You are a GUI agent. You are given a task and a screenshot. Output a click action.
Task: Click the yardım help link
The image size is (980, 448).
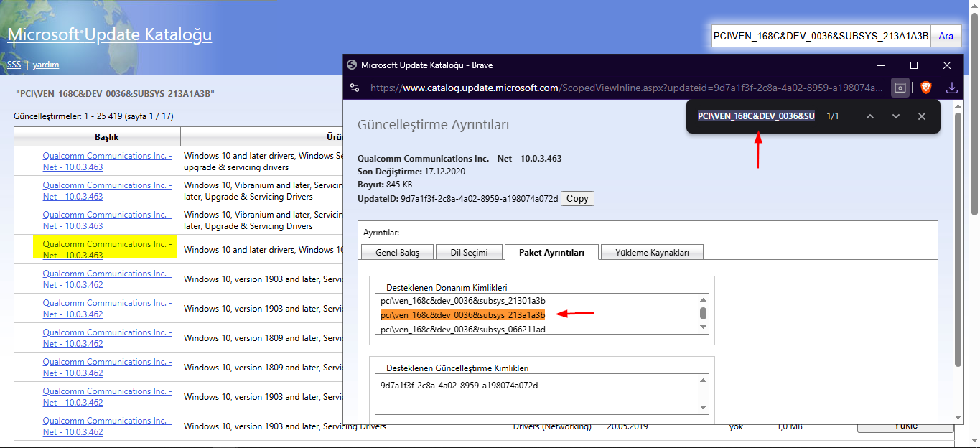click(x=46, y=65)
